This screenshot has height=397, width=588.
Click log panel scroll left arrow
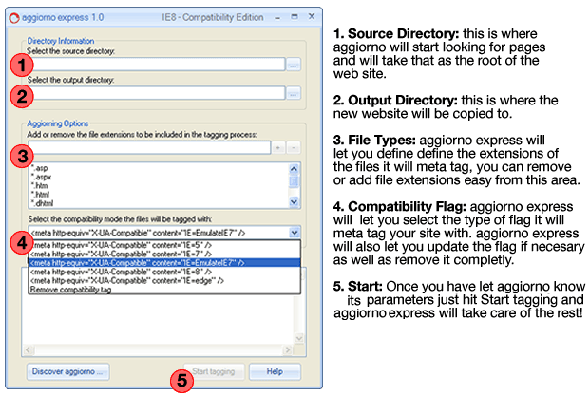click(x=28, y=350)
